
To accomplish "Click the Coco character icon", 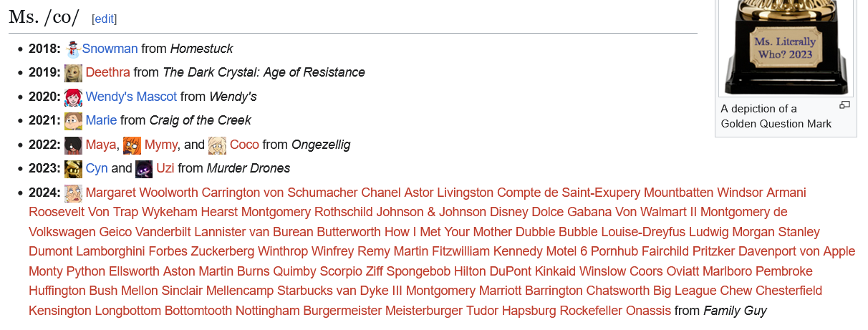I will point(217,145).
